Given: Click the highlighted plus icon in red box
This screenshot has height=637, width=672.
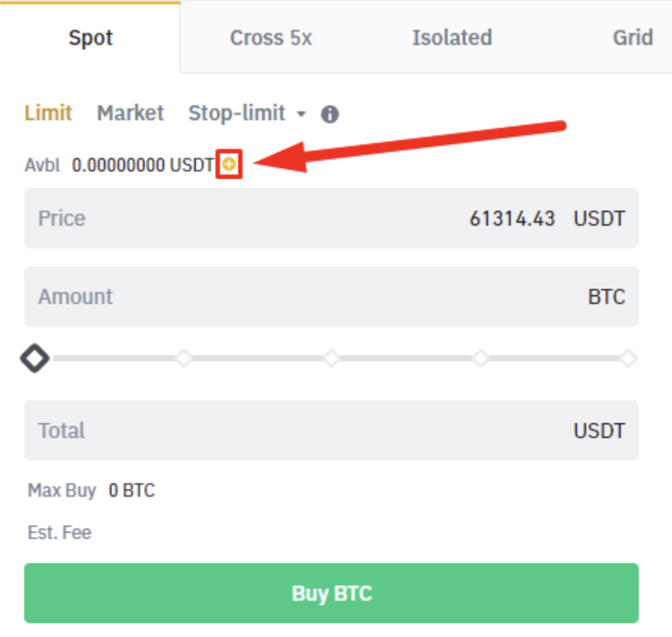Looking at the screenshot, I should [x=231, y=164].
